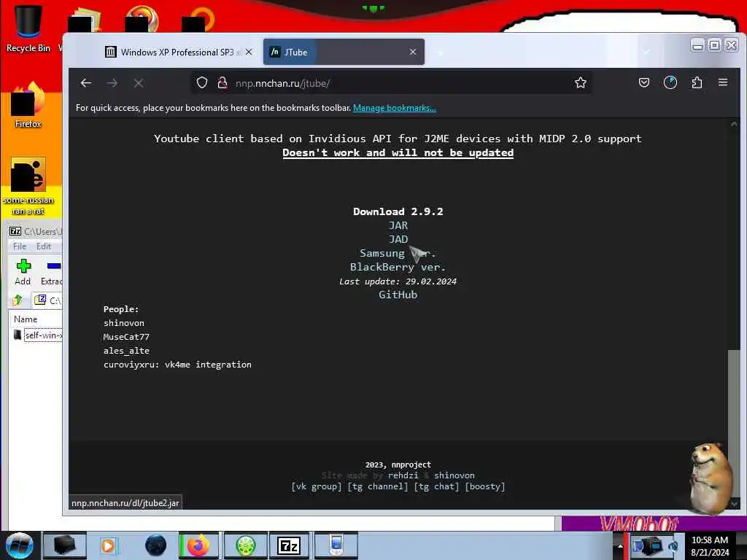The height and width of the screenshot is (560, 747).
Task: Open the blue globe taskbar icon
Action: [155, 545]
